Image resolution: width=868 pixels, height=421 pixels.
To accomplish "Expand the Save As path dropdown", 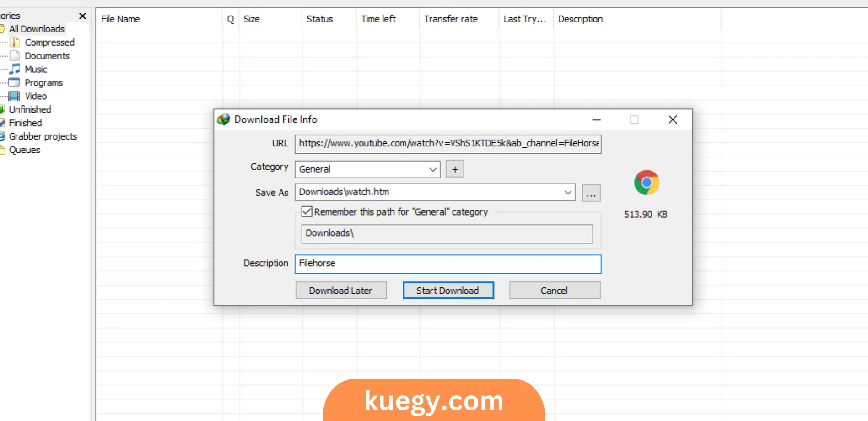I will pyautogui.click(x=568, y=192).
